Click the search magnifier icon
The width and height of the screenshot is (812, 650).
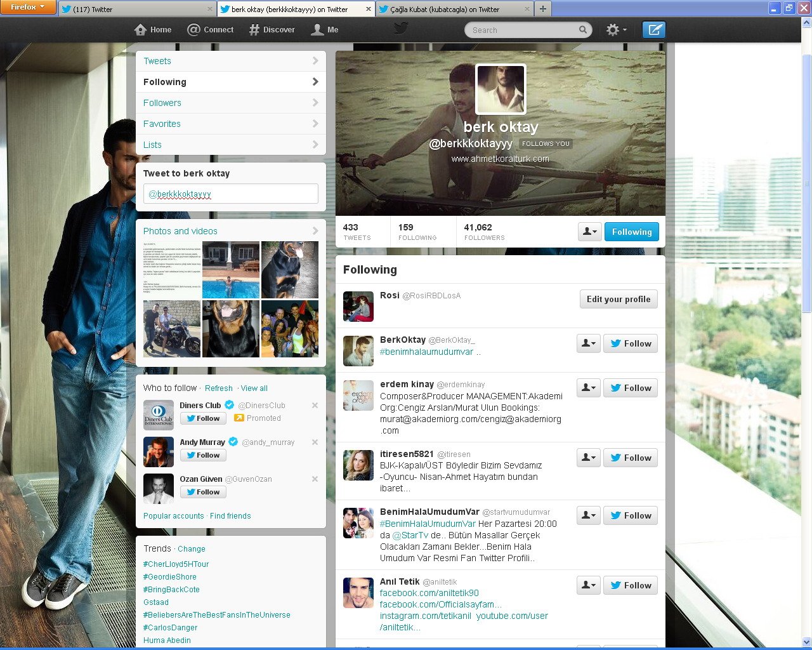click(582, 30)
